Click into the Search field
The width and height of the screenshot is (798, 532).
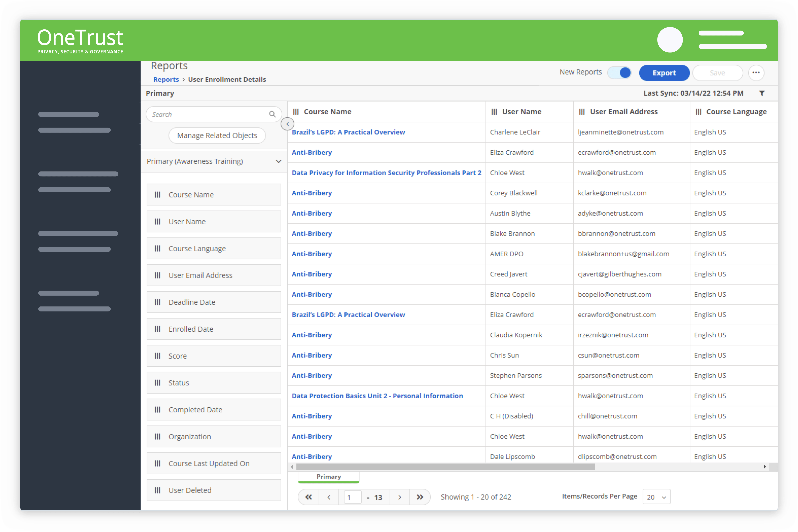pyautogui.click(x=214, y=114)
